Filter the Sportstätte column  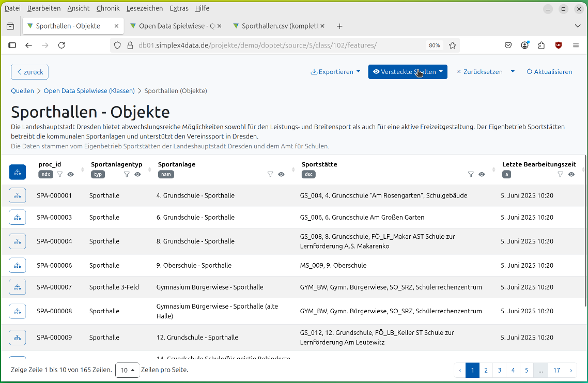coord(471,174)
